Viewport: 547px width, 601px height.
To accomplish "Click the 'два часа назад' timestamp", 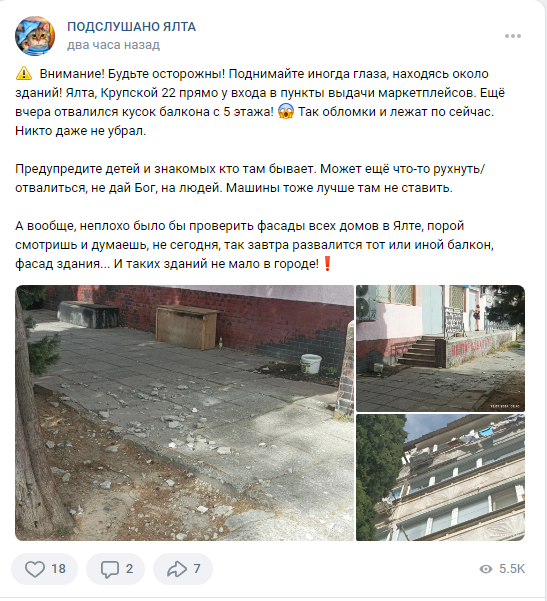I will (x=113, y=45).
